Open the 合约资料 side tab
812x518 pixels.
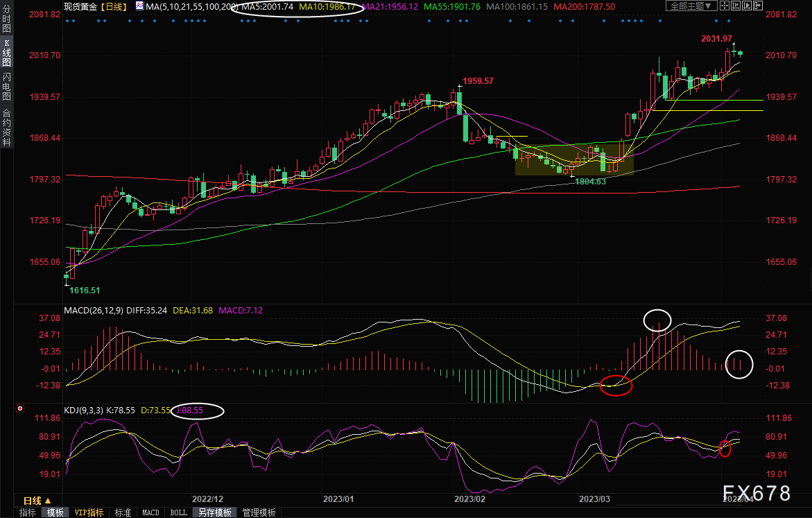pyautogui.click(x=6, y=127)
